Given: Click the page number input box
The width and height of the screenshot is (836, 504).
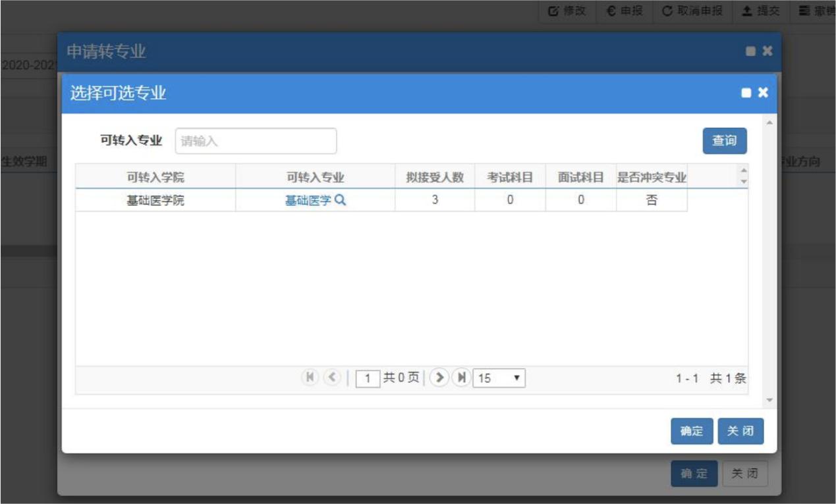Looking at the screenshot, I should pyautogui.click(x=368, y=378).
